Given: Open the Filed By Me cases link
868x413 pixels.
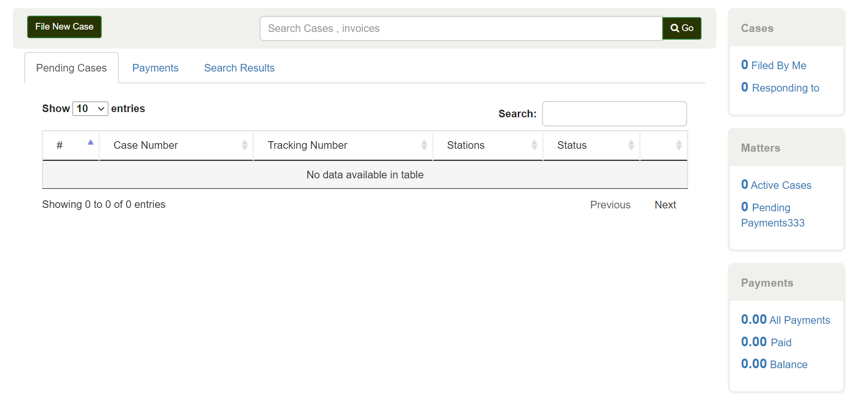Looking at the screenshot, I should (x=774, y=65).
